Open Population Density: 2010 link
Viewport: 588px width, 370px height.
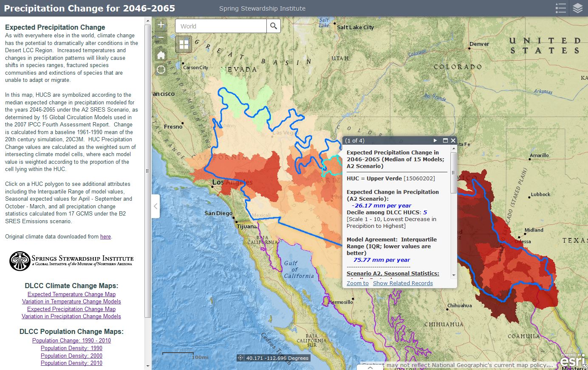pyautogui.click(x=71, y=363)
